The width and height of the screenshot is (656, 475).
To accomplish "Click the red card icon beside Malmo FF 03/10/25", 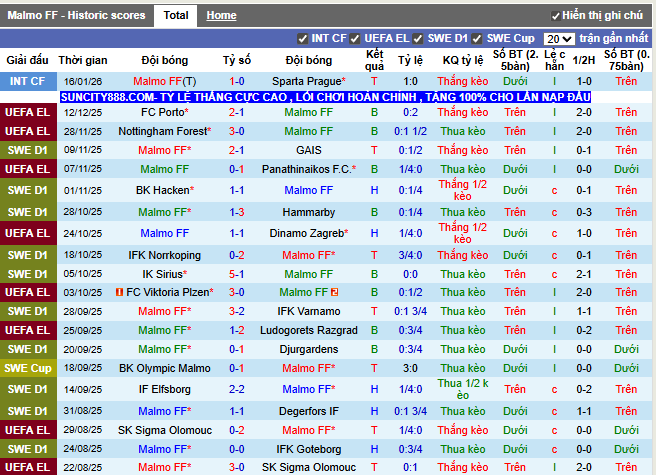I will (334, 292).
